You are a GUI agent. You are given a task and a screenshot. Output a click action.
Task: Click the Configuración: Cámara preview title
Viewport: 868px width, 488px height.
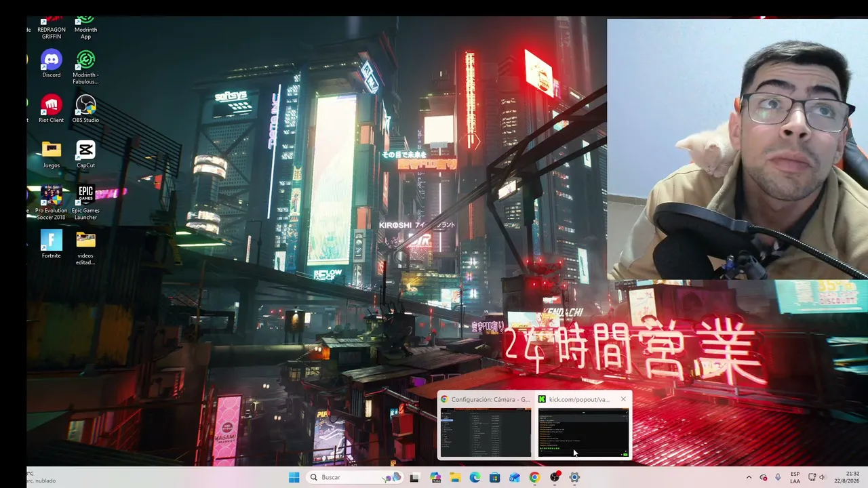coord(491,399)
